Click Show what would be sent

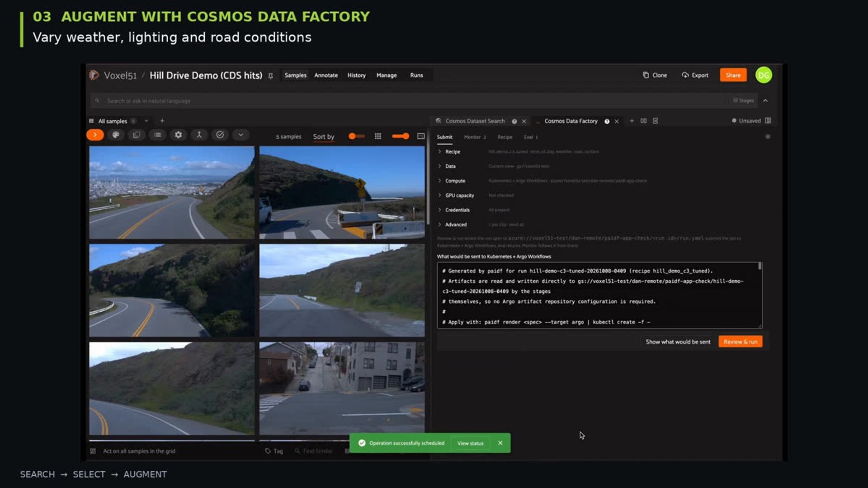678,342
